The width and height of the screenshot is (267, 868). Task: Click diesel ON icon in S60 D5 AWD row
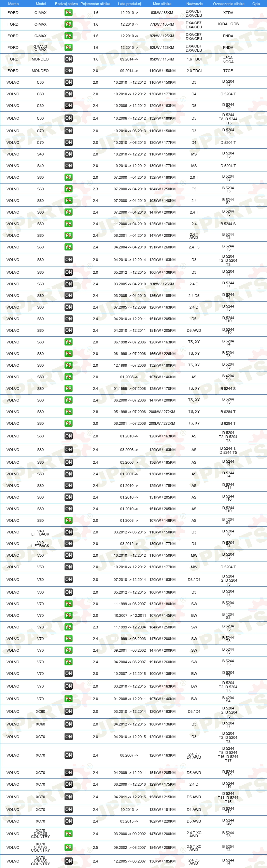click(69, 330)
